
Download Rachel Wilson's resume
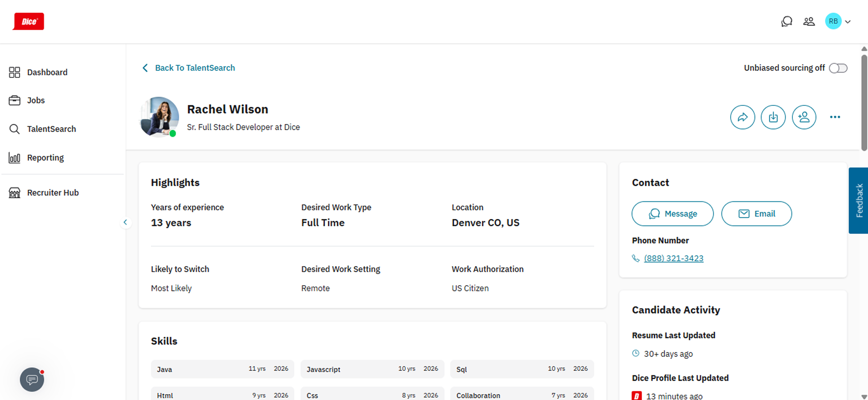pyautogui.click(x=773, y=117)
